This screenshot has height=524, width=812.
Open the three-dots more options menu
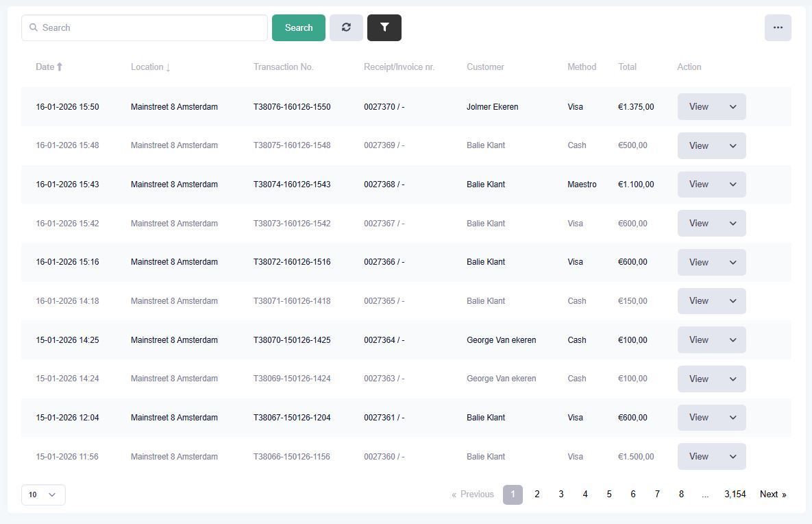pos(778,27)
